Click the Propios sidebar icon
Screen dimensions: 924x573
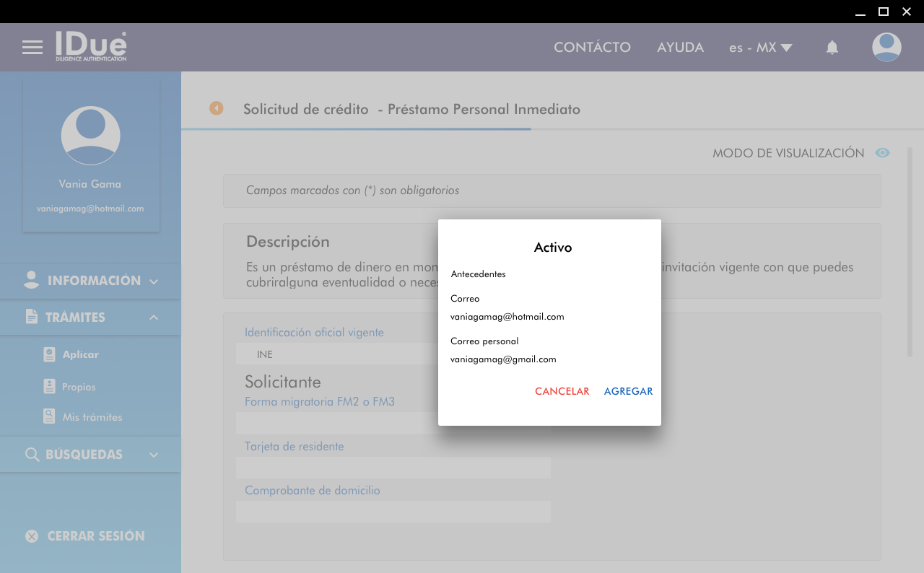pyautogui.click(x=49, y=387)
